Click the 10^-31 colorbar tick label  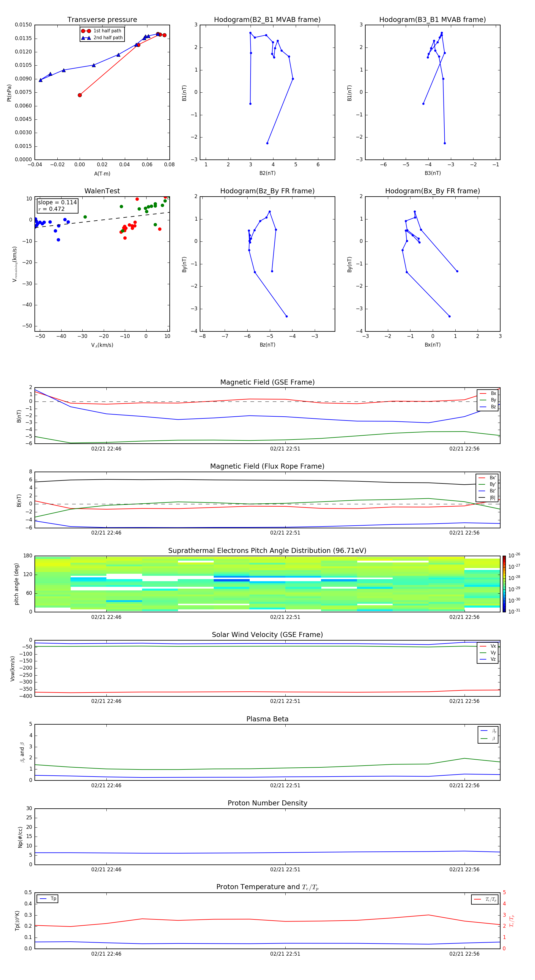tap(514, 611)
